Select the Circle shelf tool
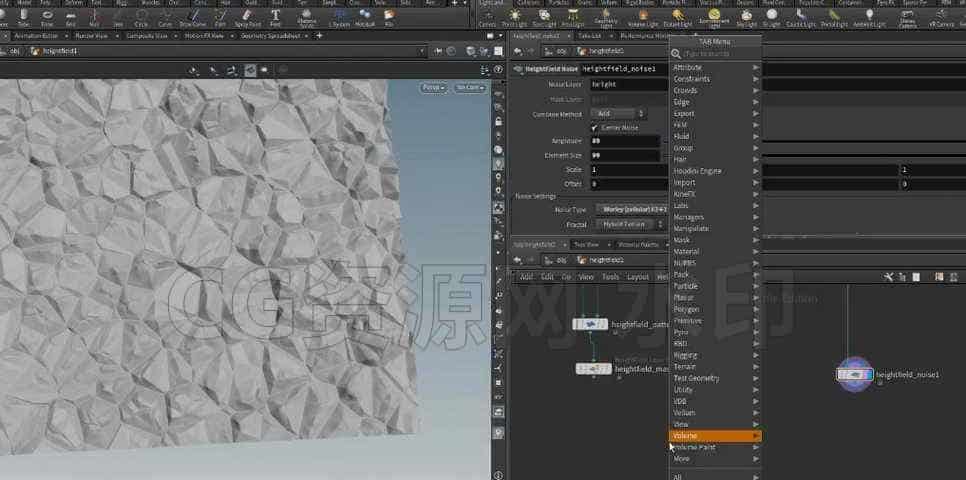The image size is (966, 480). pyautogui.click(x=141, y=17)
